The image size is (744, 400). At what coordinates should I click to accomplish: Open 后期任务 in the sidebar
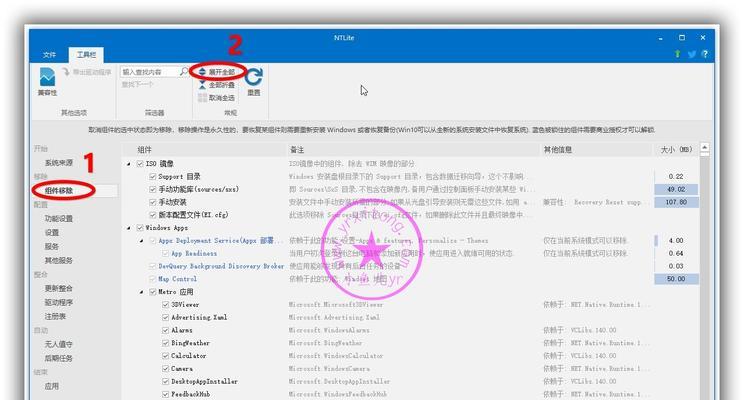(x=59, y=358)
